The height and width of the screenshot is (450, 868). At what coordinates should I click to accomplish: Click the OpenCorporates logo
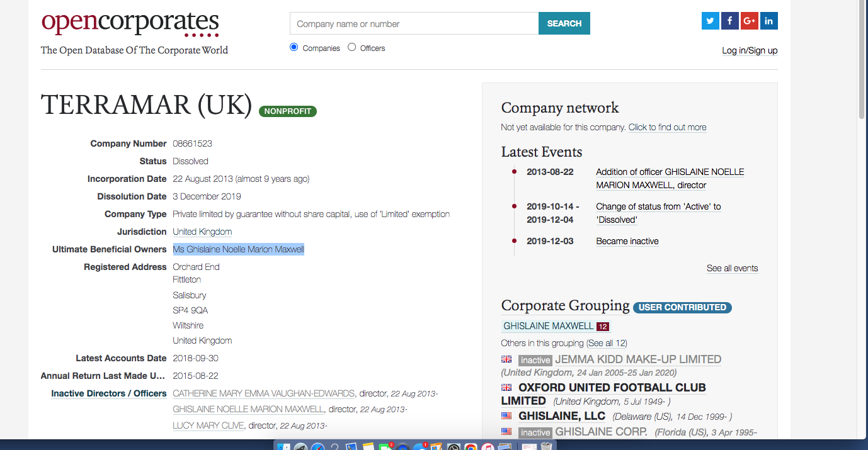(130, 24)
